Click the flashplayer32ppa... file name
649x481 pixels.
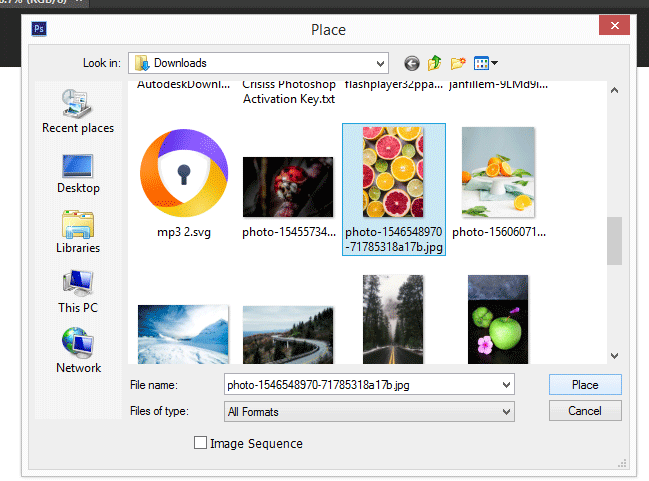point(394,85)
